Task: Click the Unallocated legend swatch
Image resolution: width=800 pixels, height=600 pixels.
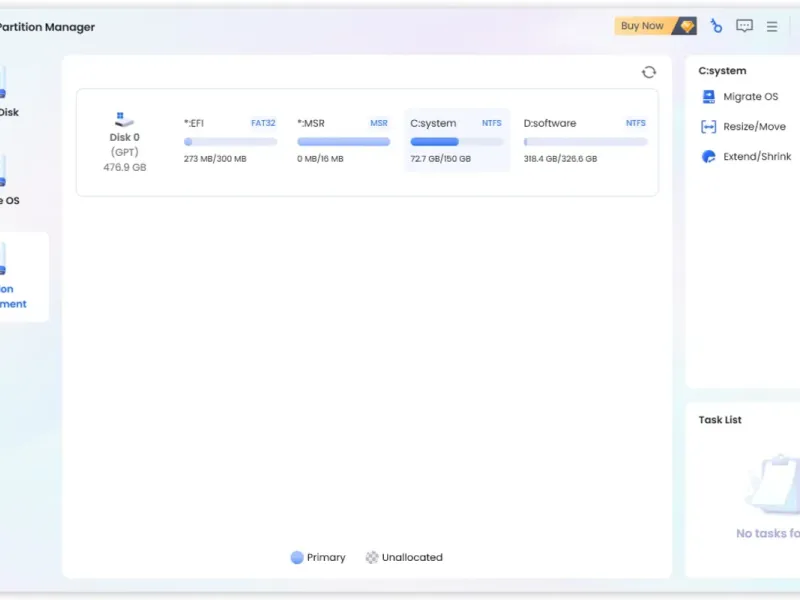Action: click(372, 558)
